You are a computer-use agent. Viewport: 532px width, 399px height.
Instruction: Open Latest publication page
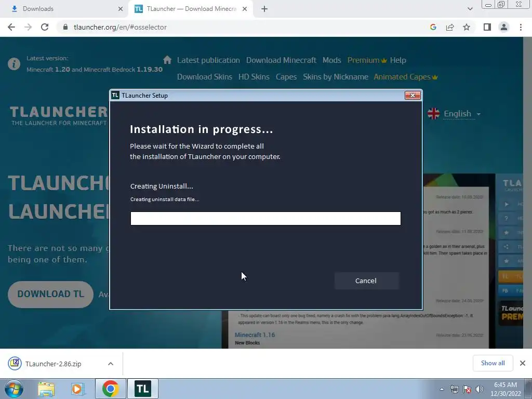click(208, 60)
